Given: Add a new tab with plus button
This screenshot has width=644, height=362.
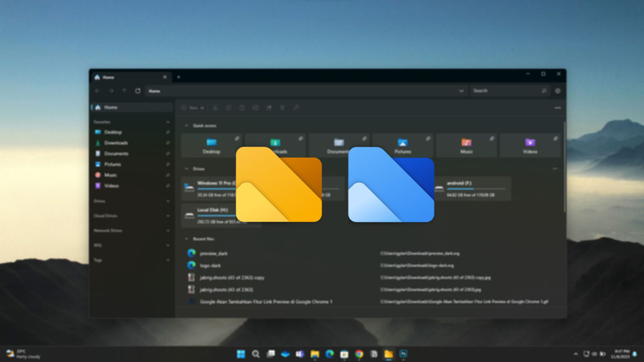Looking at the screenshot, I should pos(179,77).
